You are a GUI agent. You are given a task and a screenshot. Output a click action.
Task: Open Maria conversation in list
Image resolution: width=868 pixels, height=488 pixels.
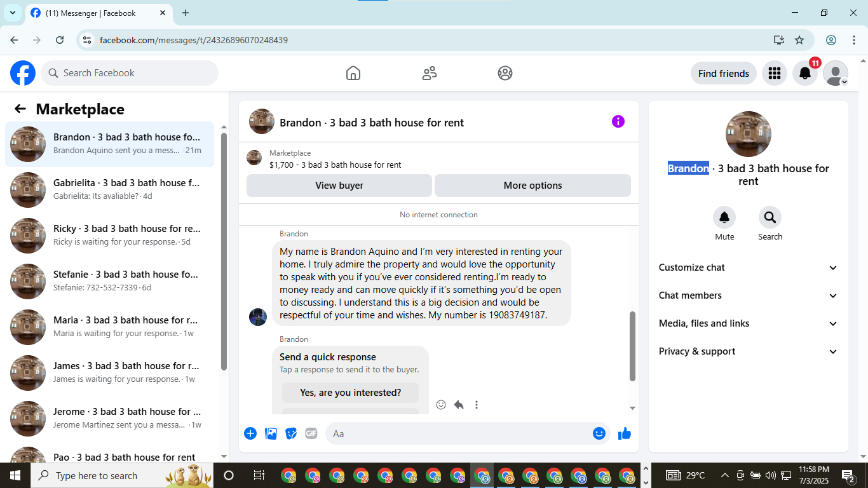pos(110,327)
